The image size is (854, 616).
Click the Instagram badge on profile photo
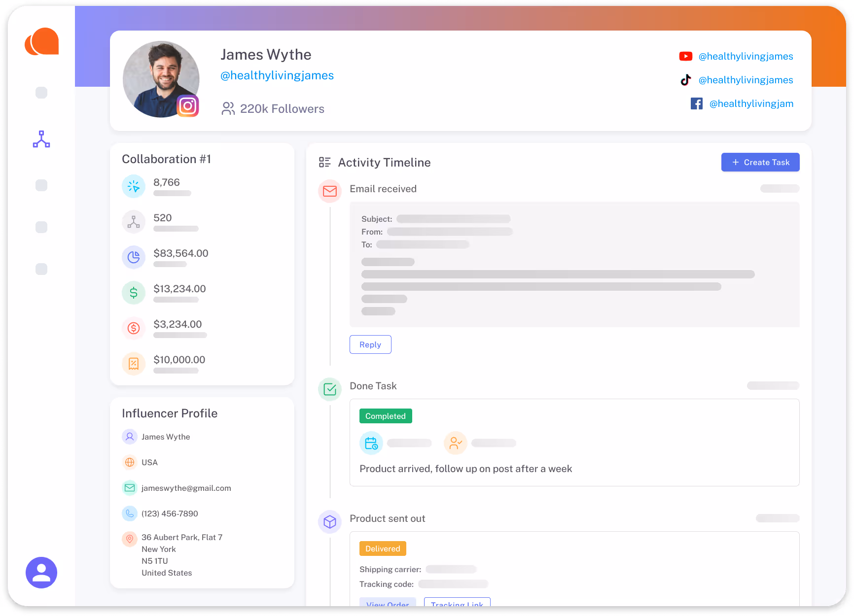188,106
